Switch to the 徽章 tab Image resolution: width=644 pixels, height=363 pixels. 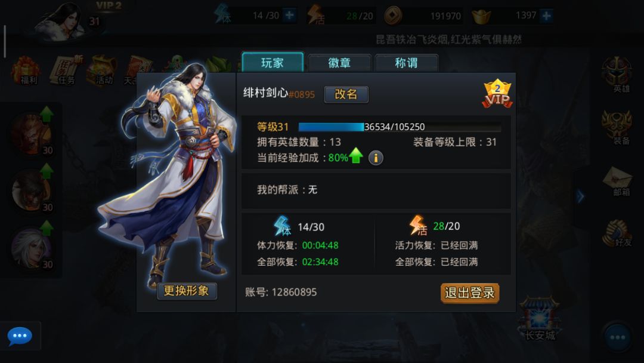340,63
